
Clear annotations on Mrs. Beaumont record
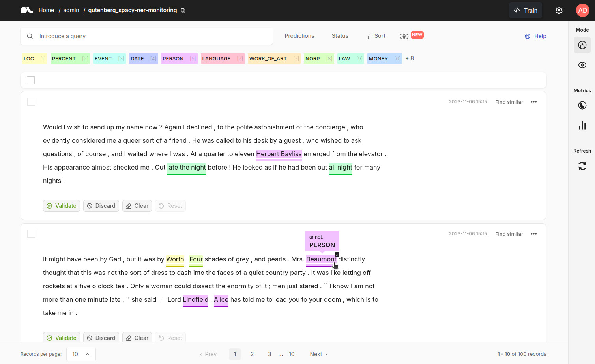point(137,338)
